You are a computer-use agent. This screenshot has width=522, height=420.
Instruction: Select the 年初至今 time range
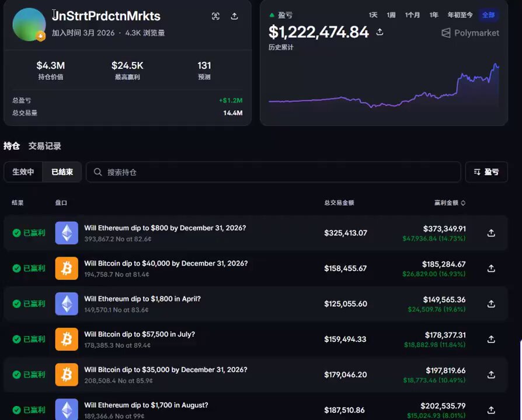click(x=460, y=15)
